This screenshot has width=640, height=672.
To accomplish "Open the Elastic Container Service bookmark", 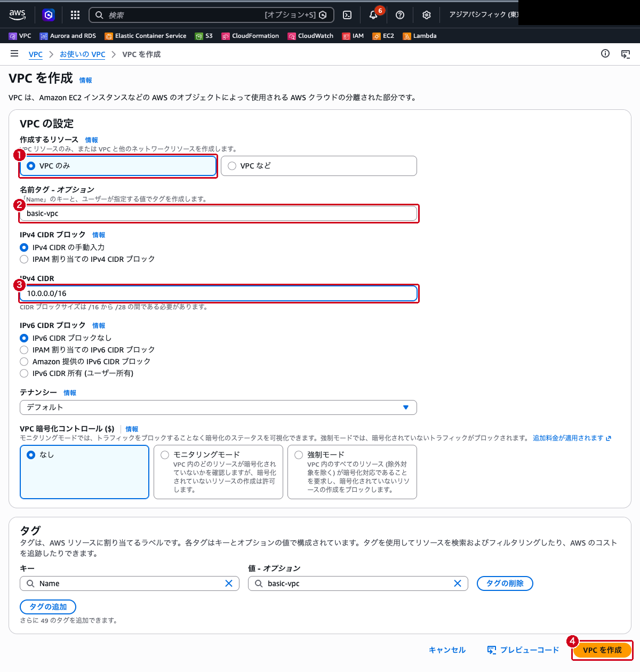I will (x=146, y=36).
